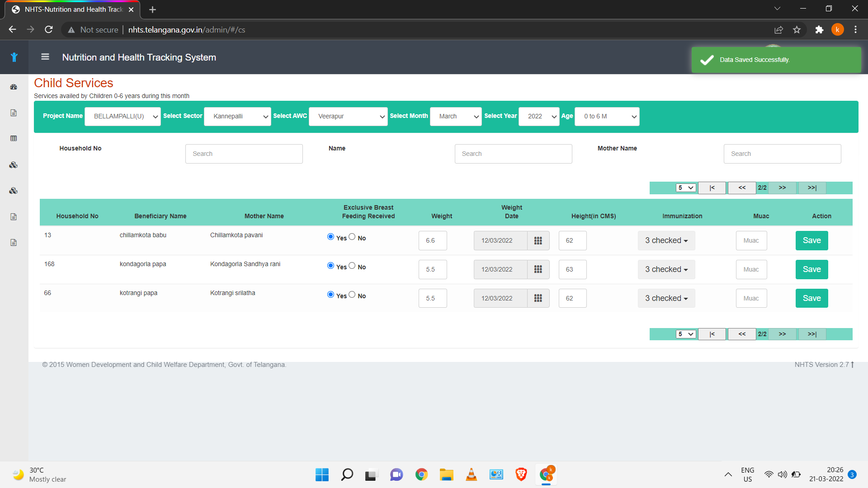This screenshot has height=488, width=868.
Task: Open the dashboard sidebar icon
Action: pos(14,87)
